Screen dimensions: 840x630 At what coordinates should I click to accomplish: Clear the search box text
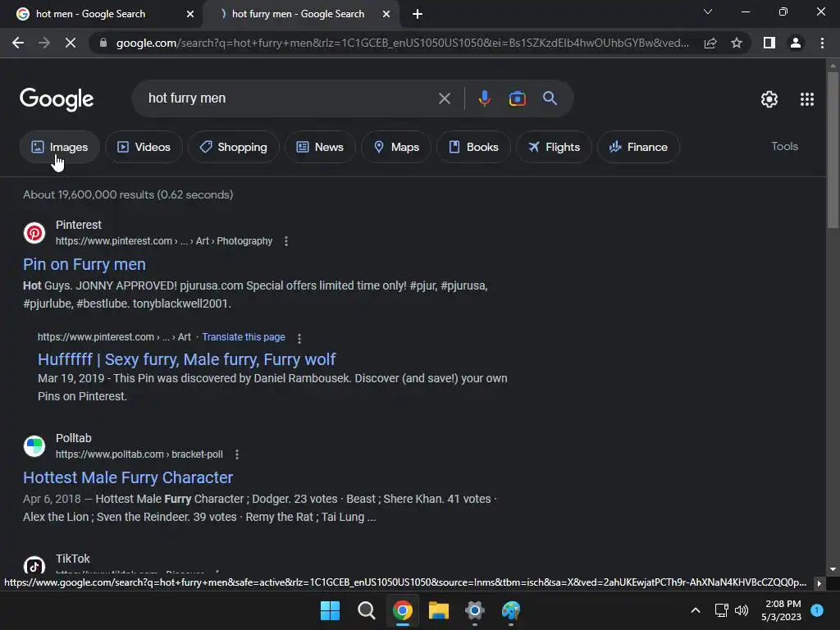pos(444,98)
